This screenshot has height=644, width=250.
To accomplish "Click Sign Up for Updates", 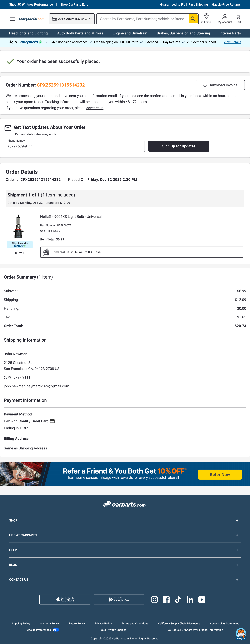I will (x=179, y=146).
